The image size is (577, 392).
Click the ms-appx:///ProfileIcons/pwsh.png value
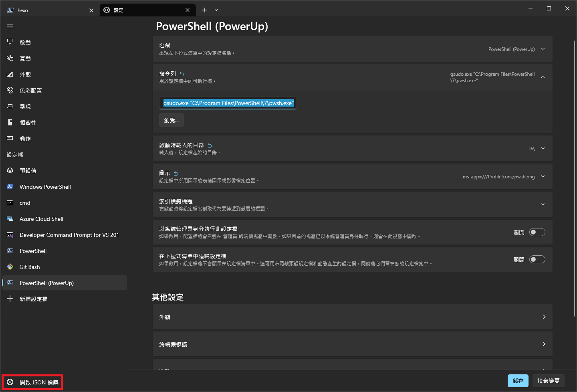coord(499,177)
